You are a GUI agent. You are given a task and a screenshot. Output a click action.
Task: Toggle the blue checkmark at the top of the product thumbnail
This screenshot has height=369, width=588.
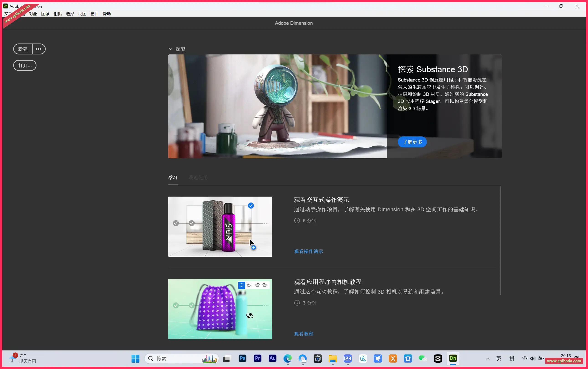click(x=250, y=205)
